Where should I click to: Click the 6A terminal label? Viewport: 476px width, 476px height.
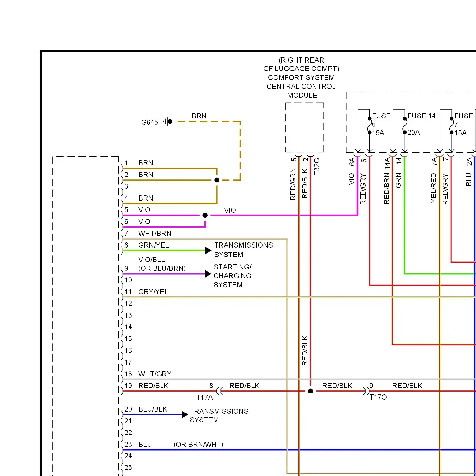[x=352, y=162]
